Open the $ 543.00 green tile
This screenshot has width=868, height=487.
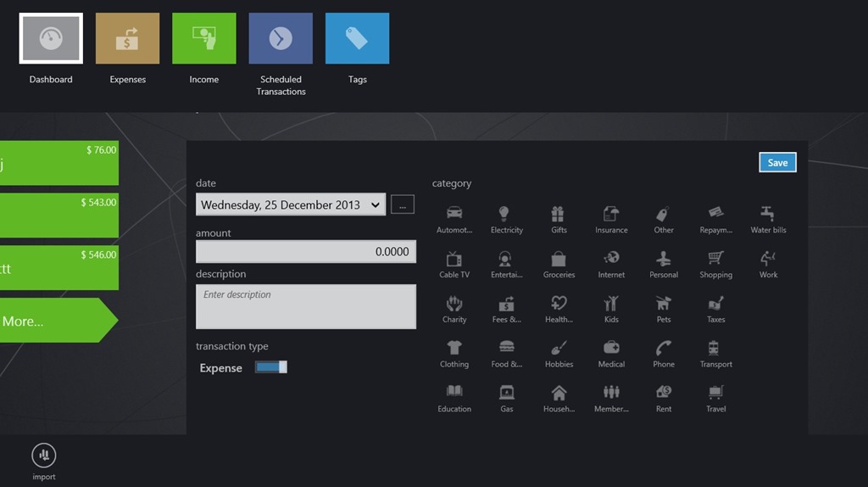tap(59, 216)
